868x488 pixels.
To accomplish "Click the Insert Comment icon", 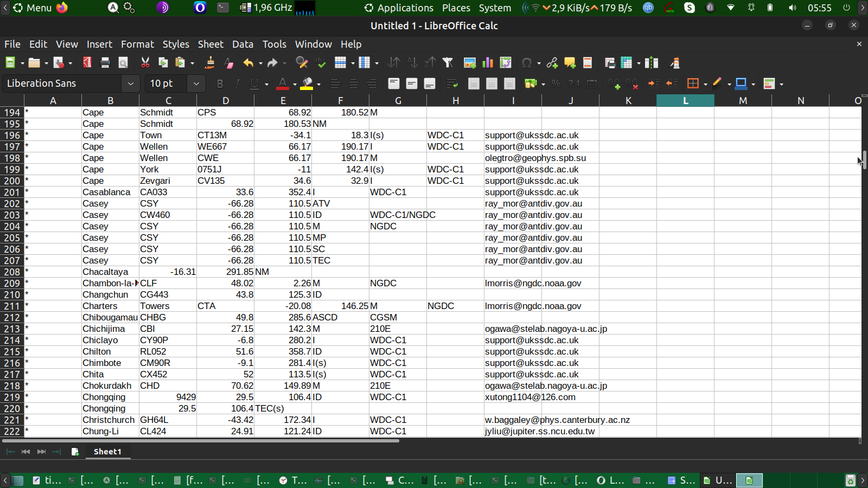I will pyautogui.click(x=570, y=63).
